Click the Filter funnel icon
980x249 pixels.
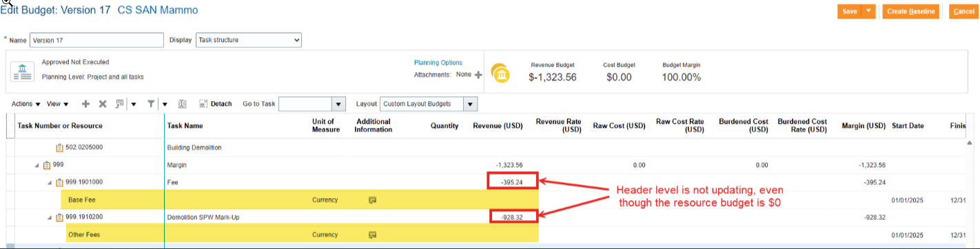(151, 104)
